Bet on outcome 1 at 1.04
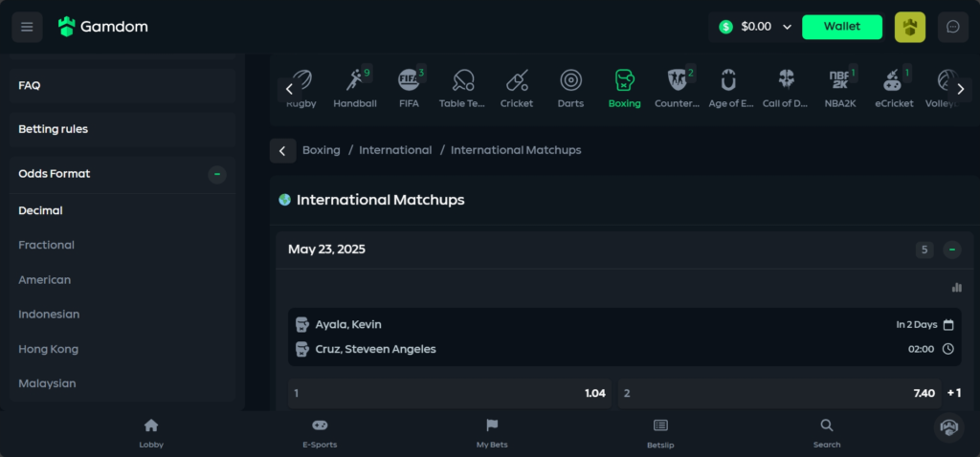The height and width of the screenshot is (457, 980). click(450, 393)
